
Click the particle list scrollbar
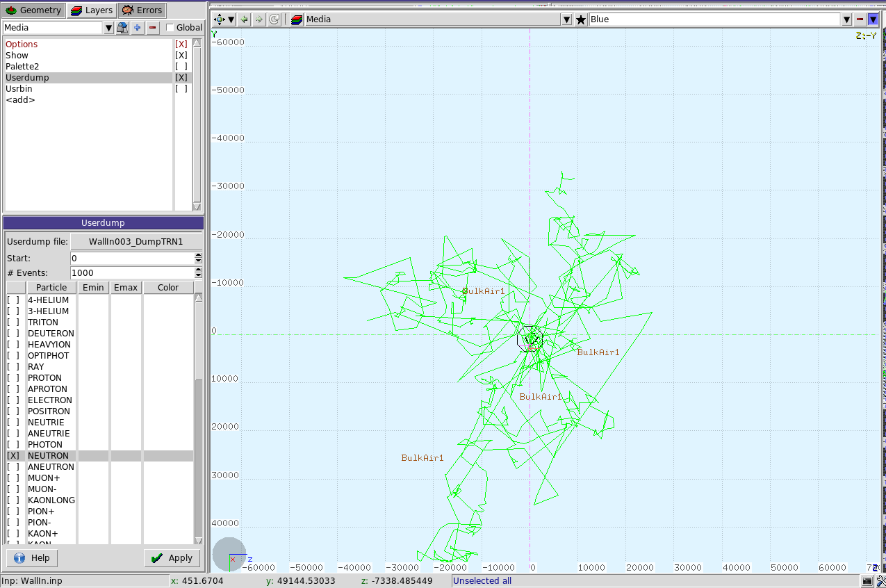tap(199, 419)
